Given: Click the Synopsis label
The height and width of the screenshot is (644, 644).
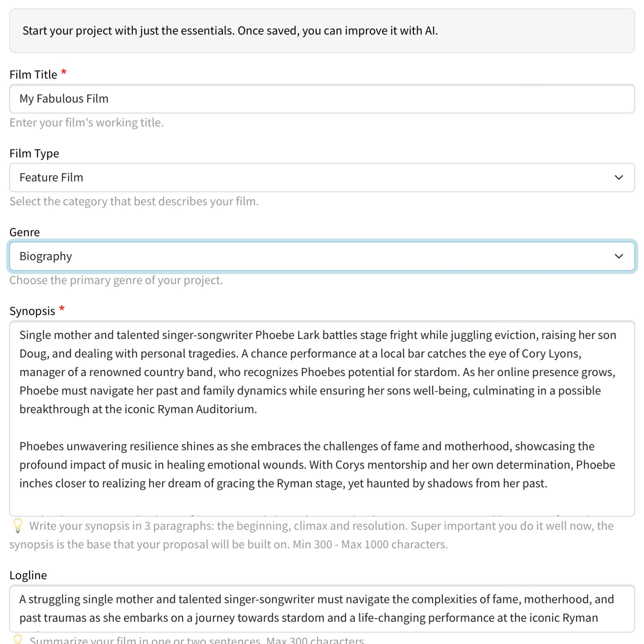Looking at the screenshot, I should pos(32,312).
